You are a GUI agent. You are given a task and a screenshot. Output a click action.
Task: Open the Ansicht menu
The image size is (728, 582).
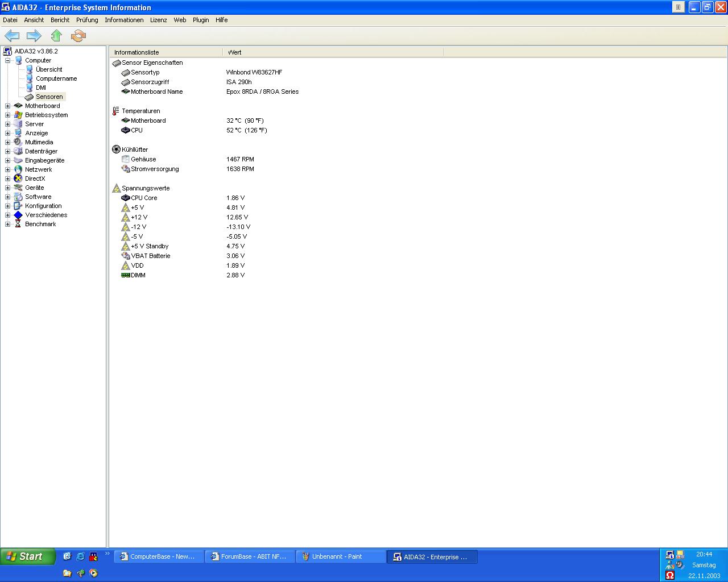click(x=34, y=20)
